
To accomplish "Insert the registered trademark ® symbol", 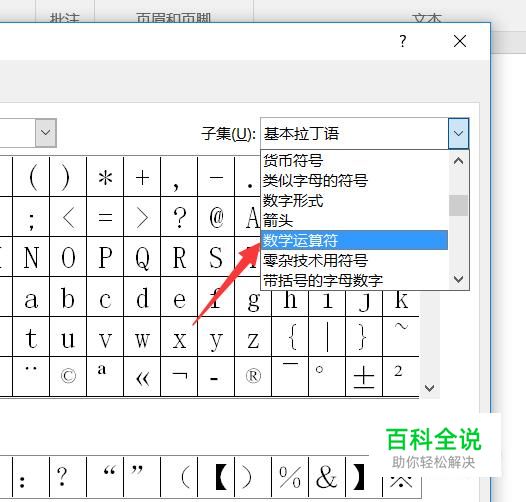I will click(253, 376).
